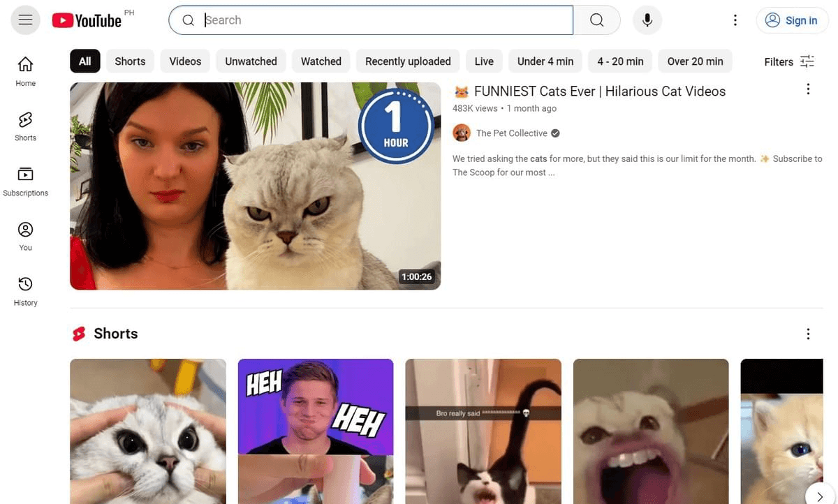The image size is (838, 504).
Task: Toggle the Under 4 min duration filter
Action: pyautogui.click(x=545, y=61)
